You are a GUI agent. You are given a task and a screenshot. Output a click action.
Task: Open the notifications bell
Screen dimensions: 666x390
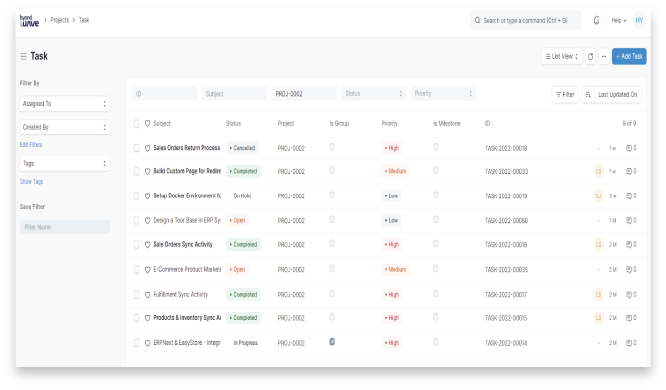596,20
